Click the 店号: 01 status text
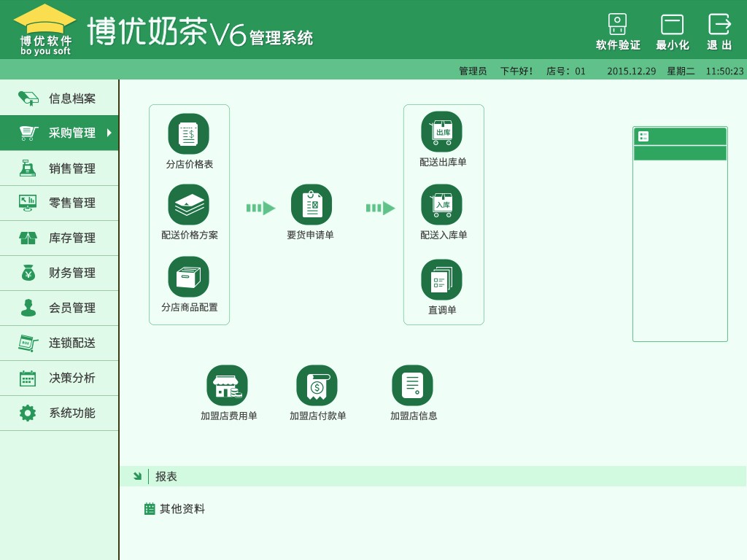 coord(565,71)
